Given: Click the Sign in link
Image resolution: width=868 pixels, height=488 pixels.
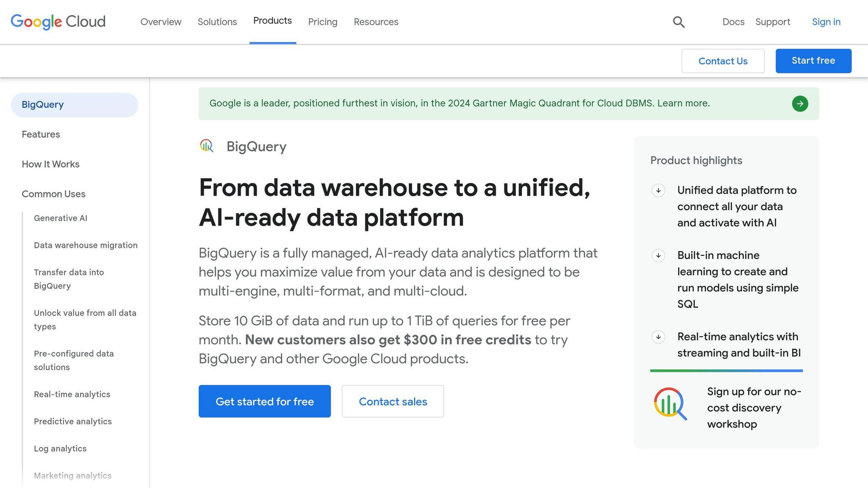Looking at the screenshot, I should pos(826,22).
